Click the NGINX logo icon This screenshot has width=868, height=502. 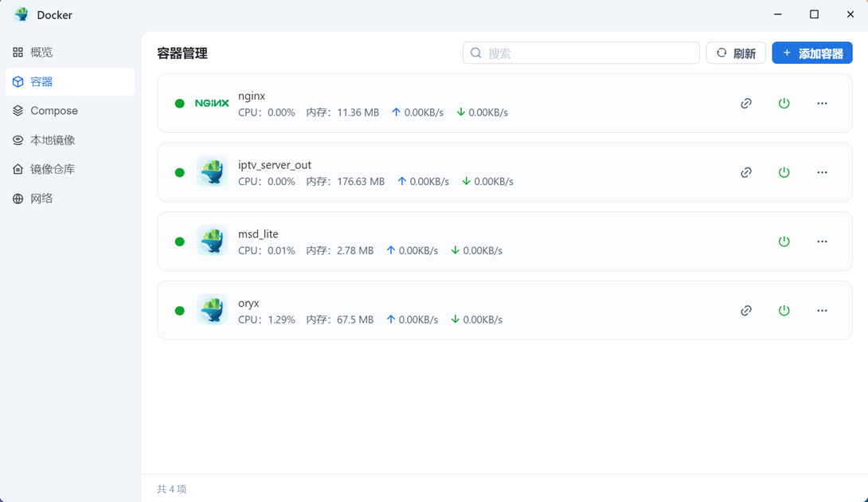[212, 103]
